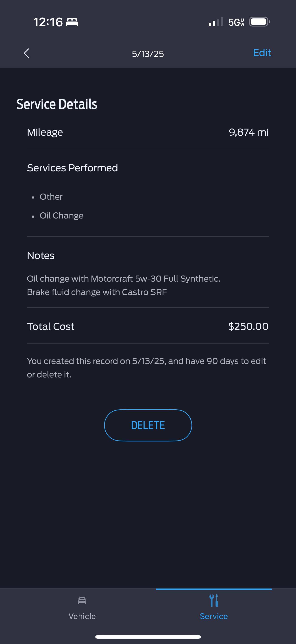Tap the car icon in bottom bar
Viewport: 296px width, 644px height.
[x=82, y=600]
